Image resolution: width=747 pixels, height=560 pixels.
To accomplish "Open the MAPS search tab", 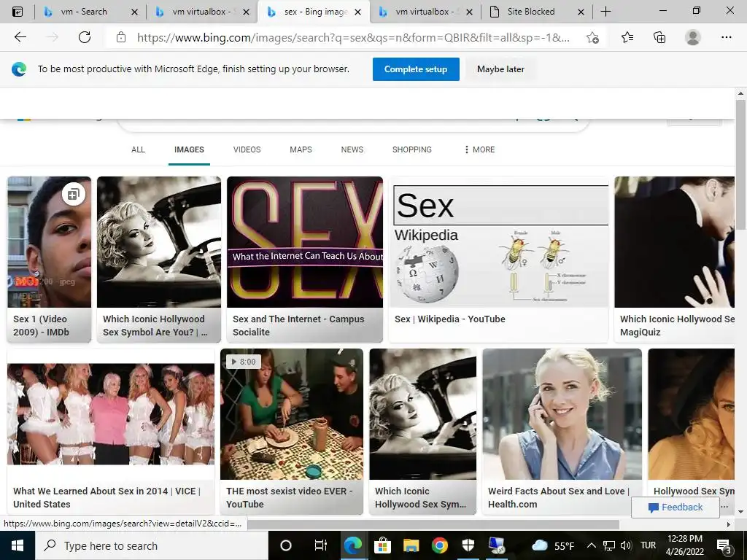I will pyautogui.click(x=301, y=149).
